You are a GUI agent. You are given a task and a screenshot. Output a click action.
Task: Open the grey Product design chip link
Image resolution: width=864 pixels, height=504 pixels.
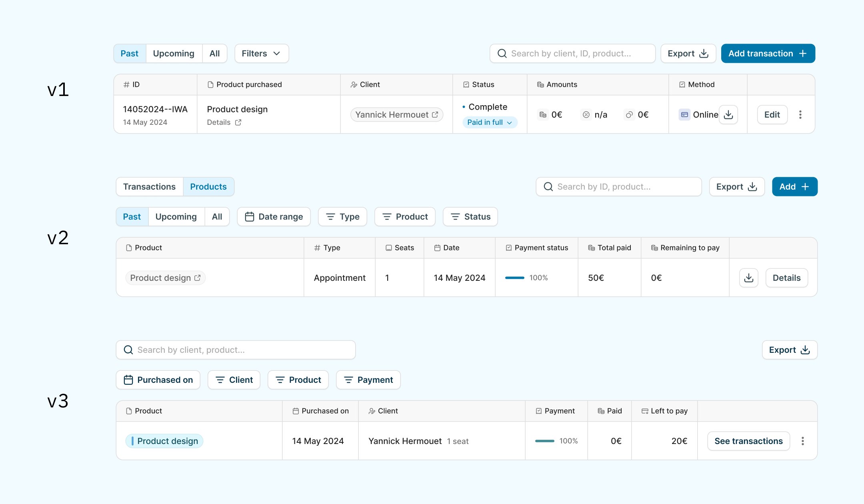[165, 278]
